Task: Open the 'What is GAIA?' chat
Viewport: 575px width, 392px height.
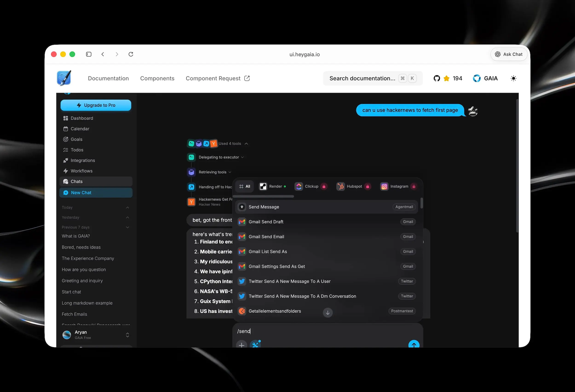Action: 76,236
